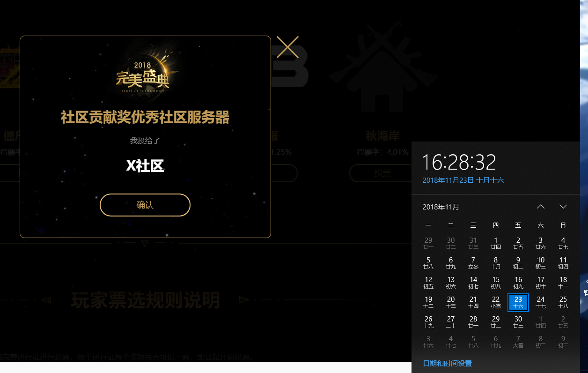Screen dimensions: 588x373
Task: Click the 确认 confirm button
Action: [145, 205]
